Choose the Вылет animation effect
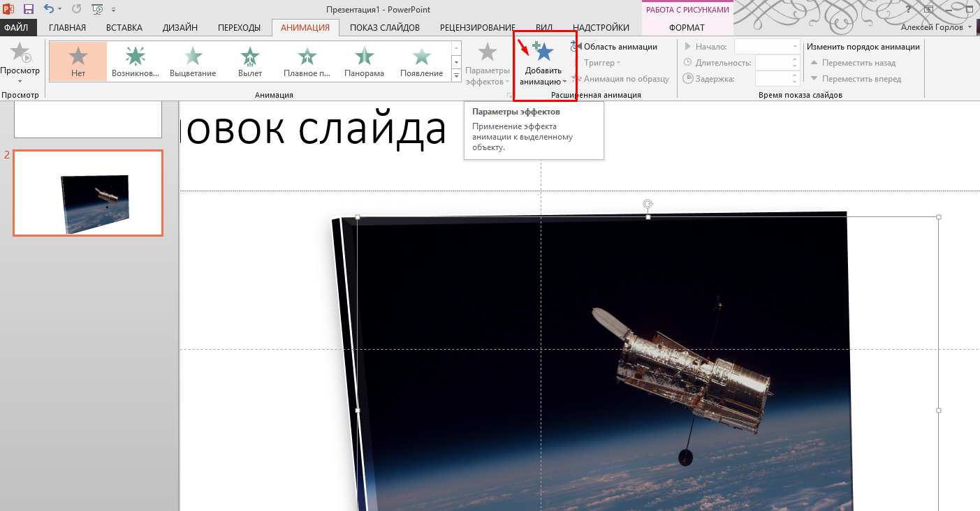The width and height of the screenshot is (980, 511). coord(250,61)
